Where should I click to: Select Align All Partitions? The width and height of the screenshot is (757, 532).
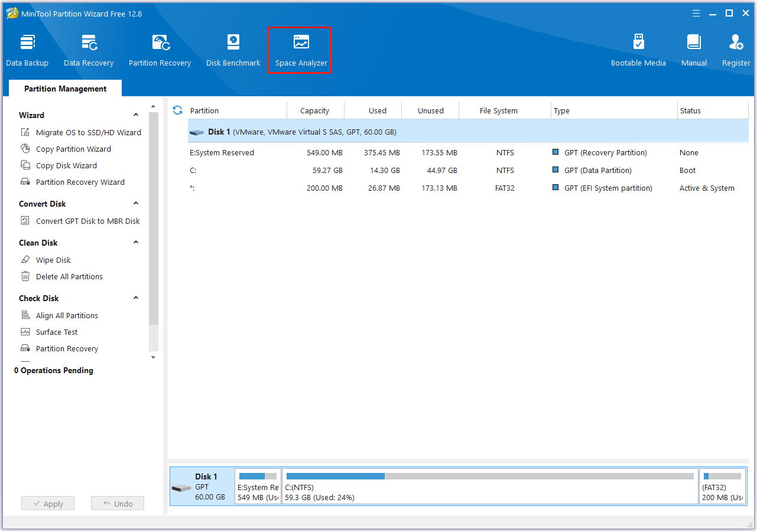coord(67,315)
